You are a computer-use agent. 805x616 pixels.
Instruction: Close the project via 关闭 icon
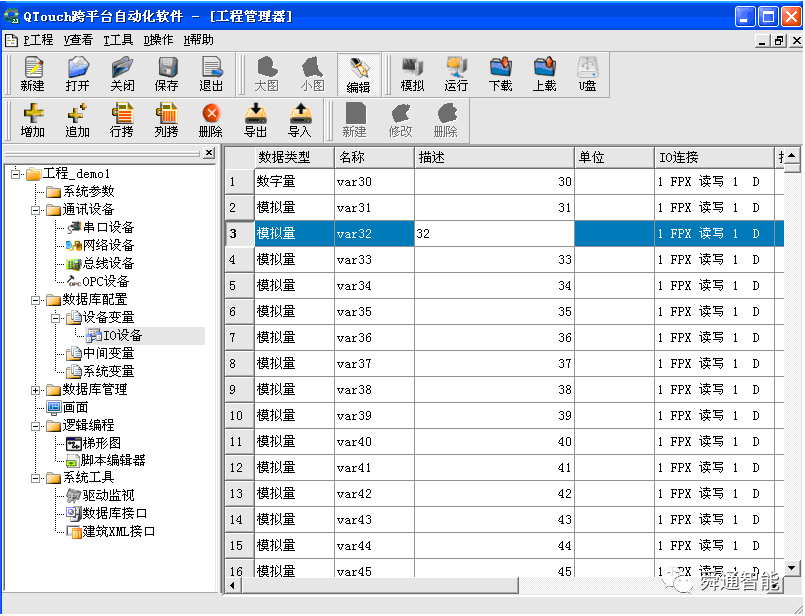pyautogui.click(x=122, y=74)
